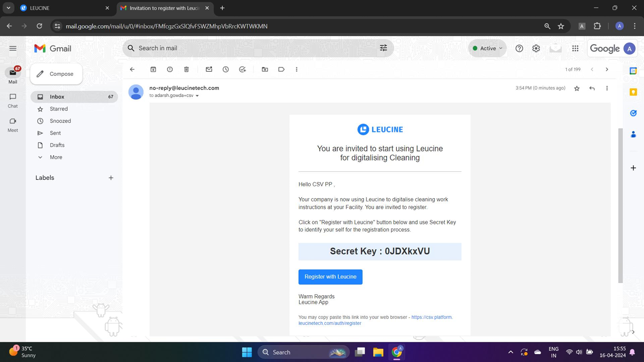644x362 pixels.
Task: Open Gmail support help icon
Action: (519, 48)
